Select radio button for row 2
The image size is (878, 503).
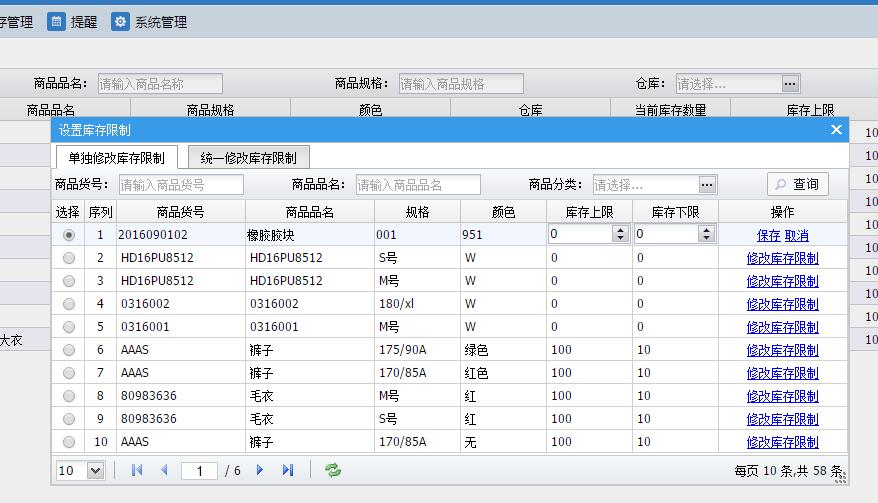[69, 258]
